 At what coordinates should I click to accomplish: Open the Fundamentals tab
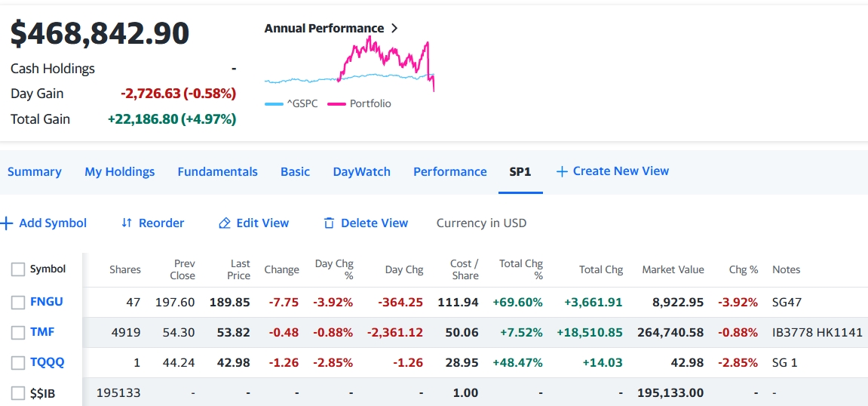coord(217,171)
